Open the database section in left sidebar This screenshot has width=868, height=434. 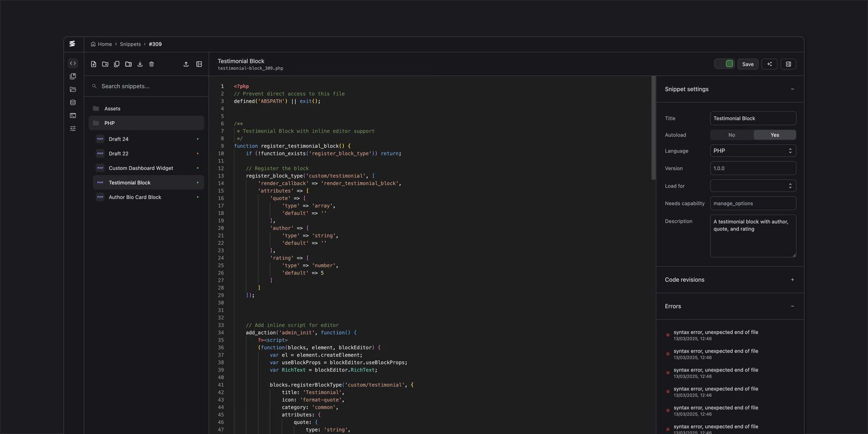[73, 103]
